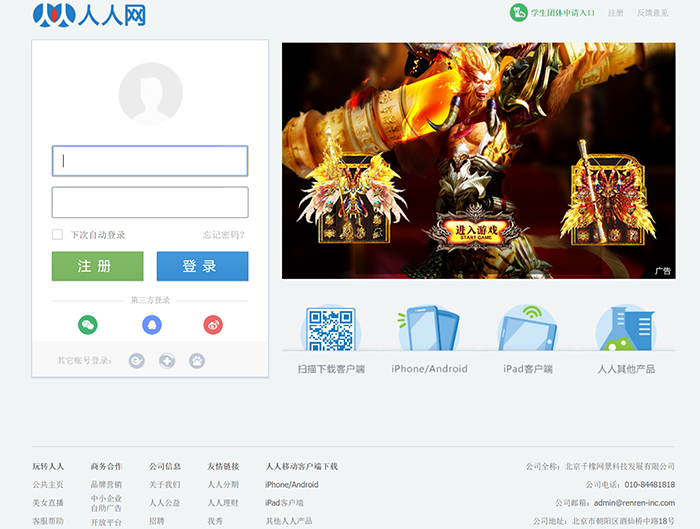Image resolution: width=700 pixels, height=529 pixels.
Task: Open 反馈意见 link in header
Action: pos(652,13)
